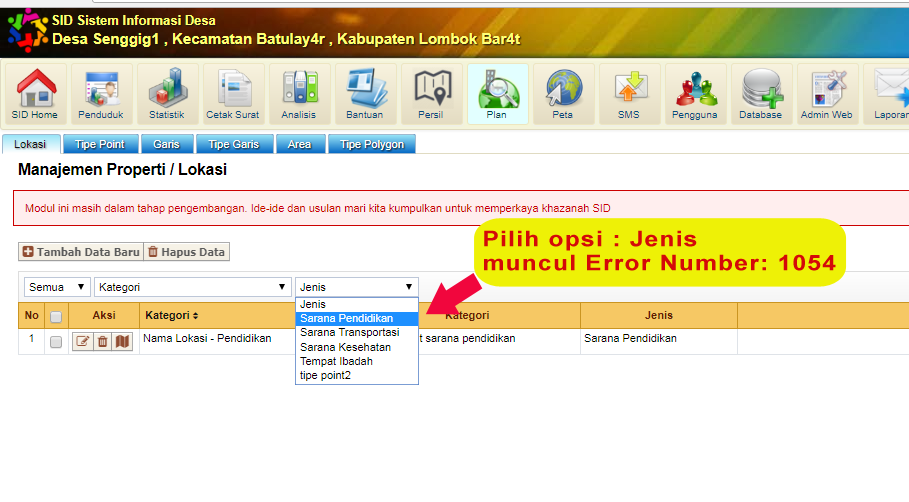Switch to the Area tab
The image size is (909, 502).
coord(300,144)
